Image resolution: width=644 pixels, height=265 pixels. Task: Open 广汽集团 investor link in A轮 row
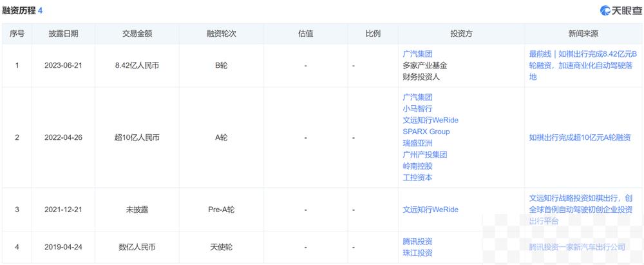point(418,97)
